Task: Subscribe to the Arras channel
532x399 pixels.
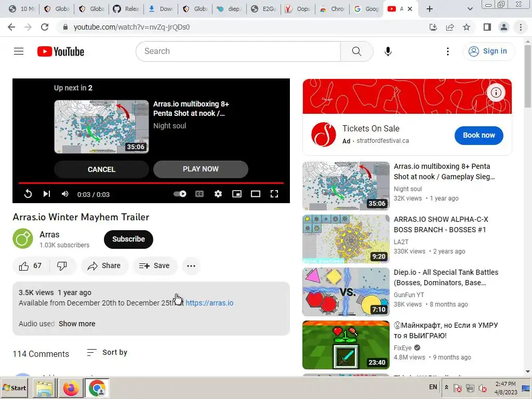Action: [x=129, y=239]
